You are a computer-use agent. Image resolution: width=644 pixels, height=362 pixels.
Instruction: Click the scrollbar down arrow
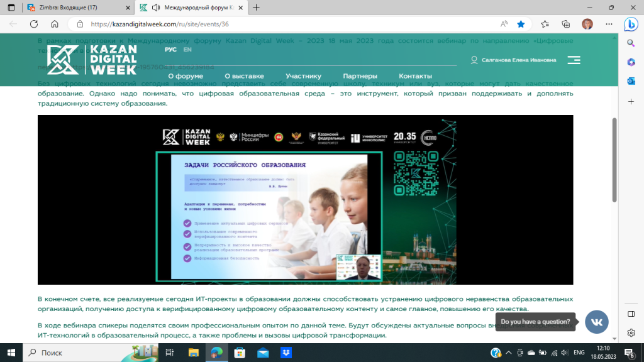click(x=614, y=339)
